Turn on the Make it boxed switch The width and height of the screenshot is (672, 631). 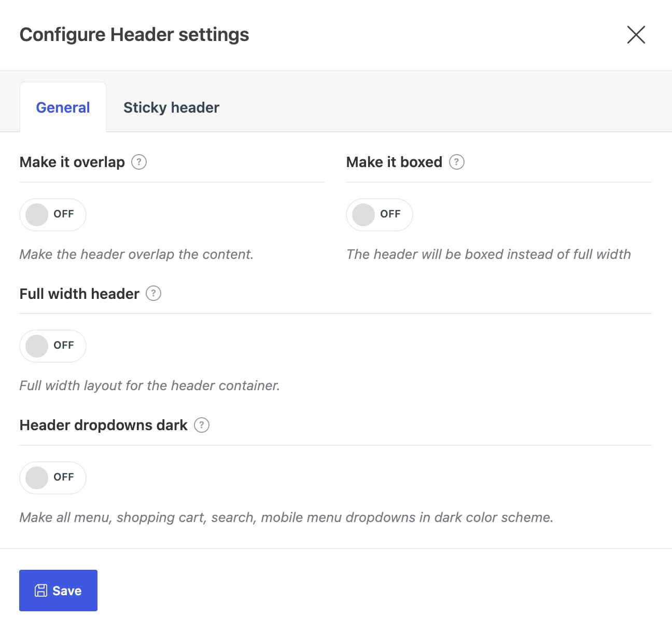click(380, 214)
